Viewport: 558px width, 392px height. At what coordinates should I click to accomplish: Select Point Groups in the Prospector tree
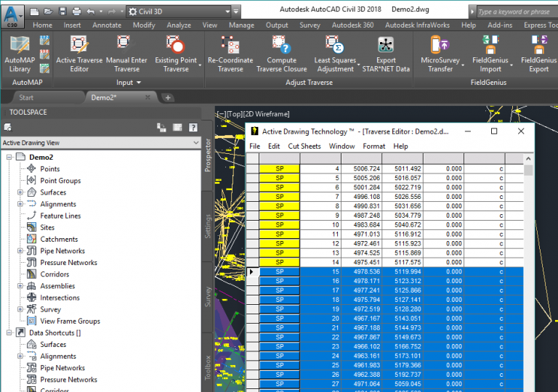(x=60, y=181)
